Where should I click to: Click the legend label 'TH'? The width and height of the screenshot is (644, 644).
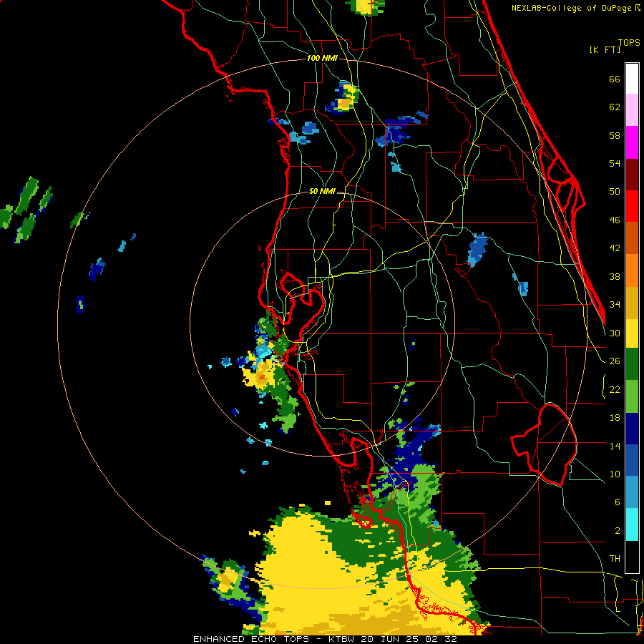pyautogui.click(x=615, y=559)
